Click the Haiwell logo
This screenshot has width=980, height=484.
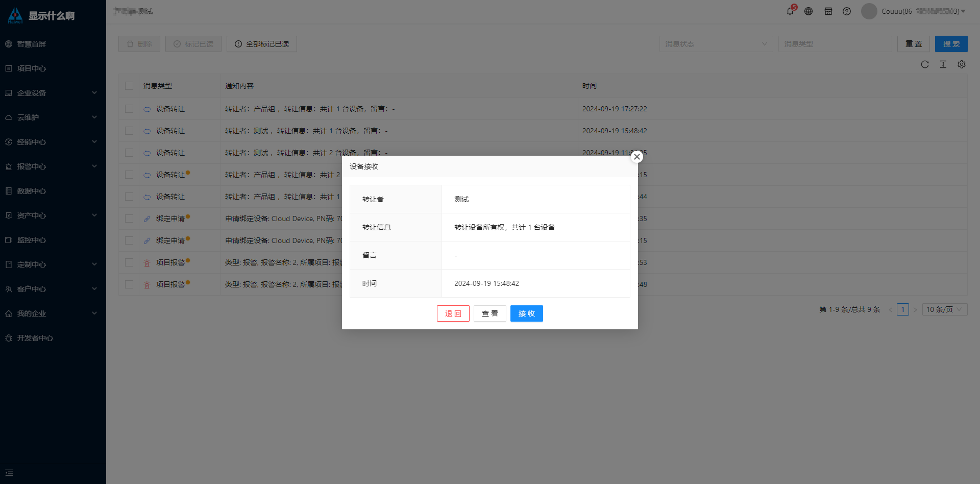pyautogui.click(x=15, y=15)
